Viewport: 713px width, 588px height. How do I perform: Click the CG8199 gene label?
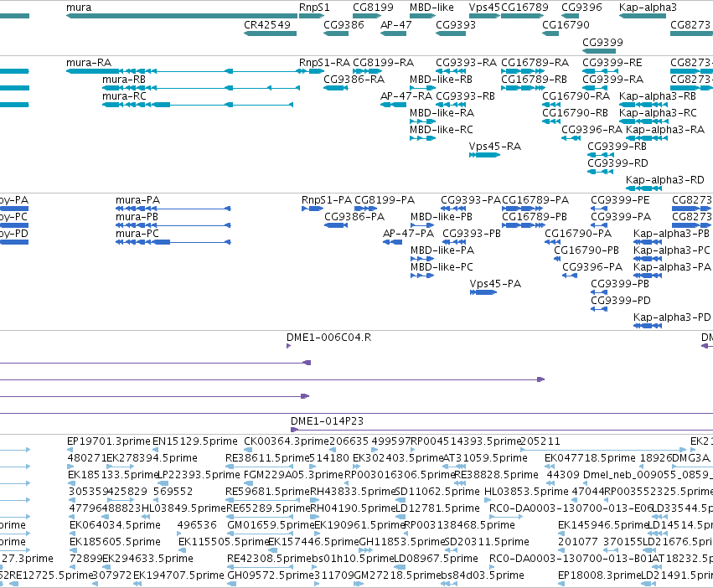(x=373, y=8)
